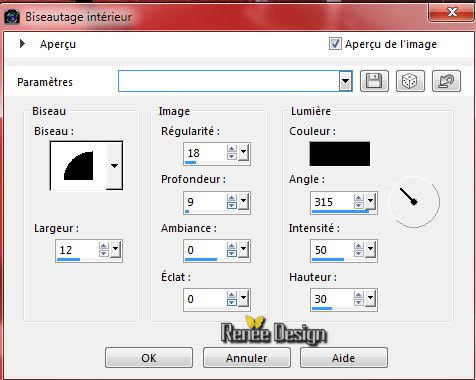Click the angle dial control

click(414, 202)
